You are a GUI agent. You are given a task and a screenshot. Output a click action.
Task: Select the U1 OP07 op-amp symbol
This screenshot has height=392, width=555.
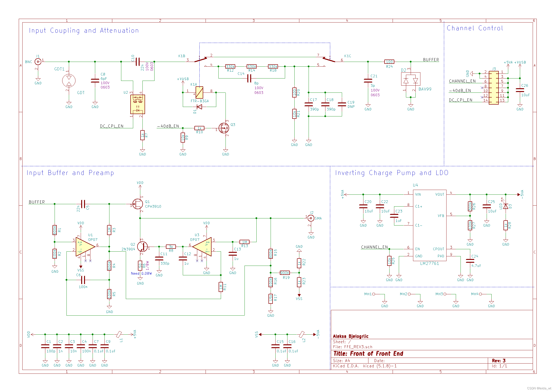coord(85,247)
